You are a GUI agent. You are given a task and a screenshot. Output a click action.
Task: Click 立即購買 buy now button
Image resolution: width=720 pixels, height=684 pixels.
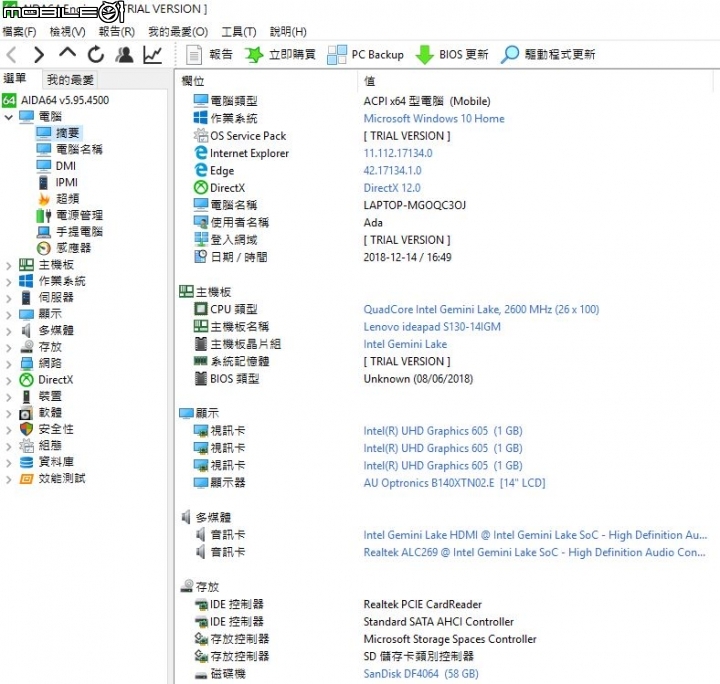coord(280,55)
